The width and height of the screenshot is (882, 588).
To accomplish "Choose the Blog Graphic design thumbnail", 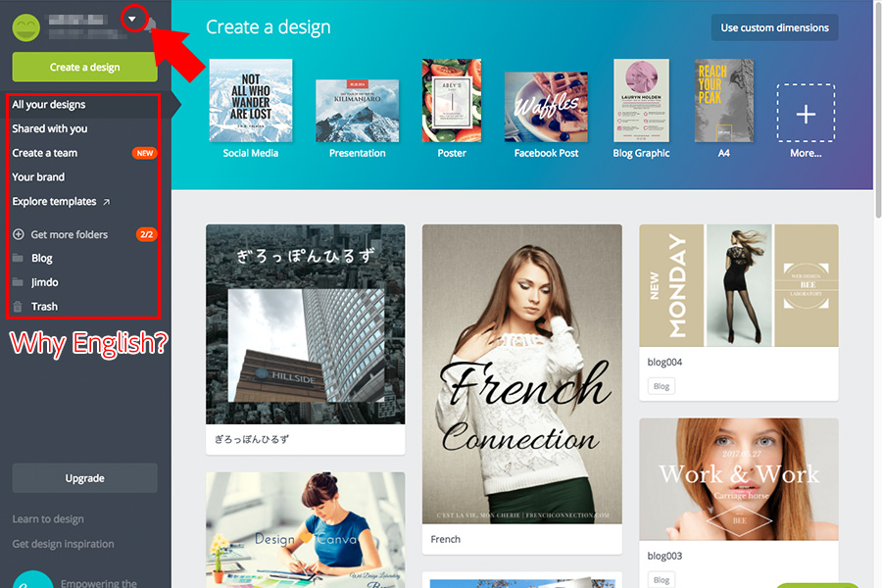I will tap(641, 101).
